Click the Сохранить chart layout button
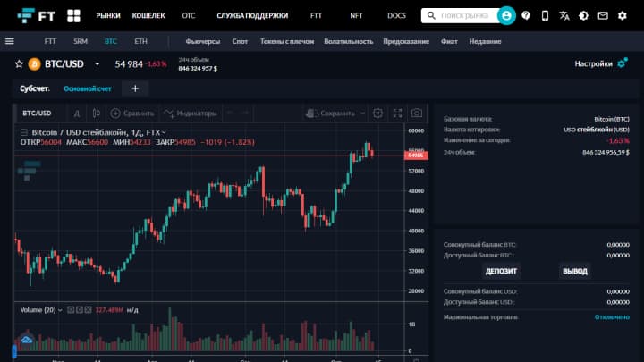This screenshot has height=362, width=644. coord(331,114)
